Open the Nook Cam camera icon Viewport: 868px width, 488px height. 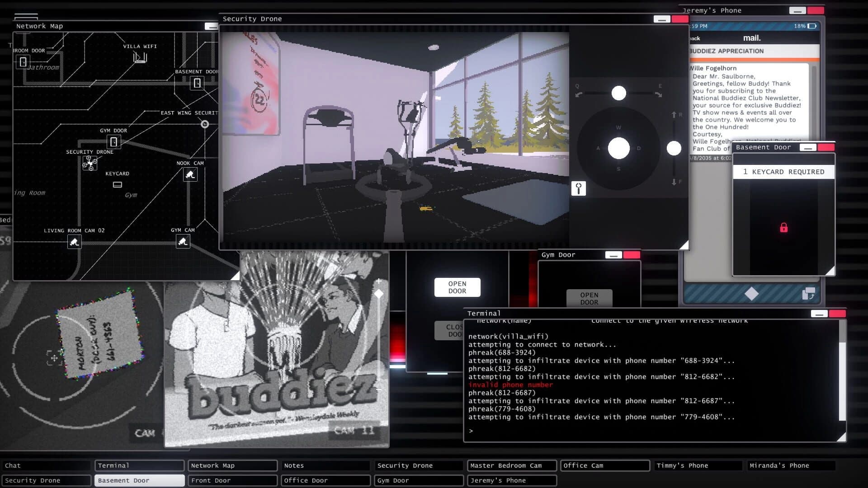190,174
